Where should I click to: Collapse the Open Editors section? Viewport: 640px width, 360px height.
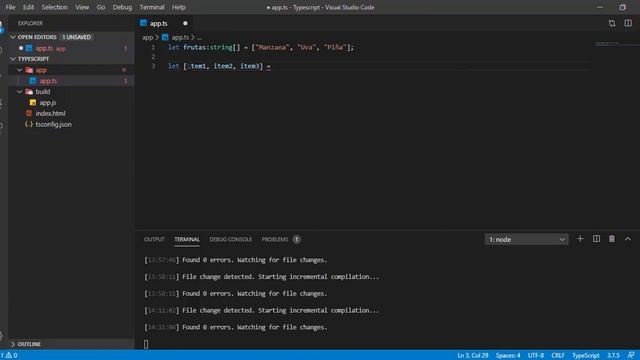[13, 37]
